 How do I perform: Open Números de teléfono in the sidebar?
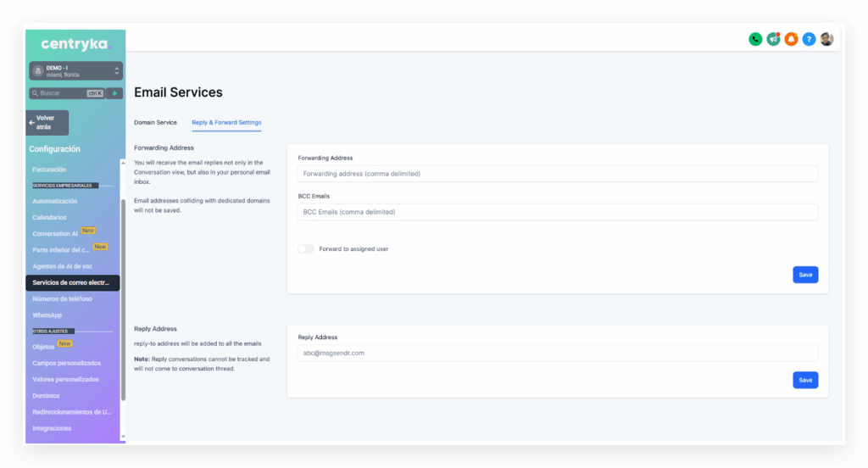63,299
